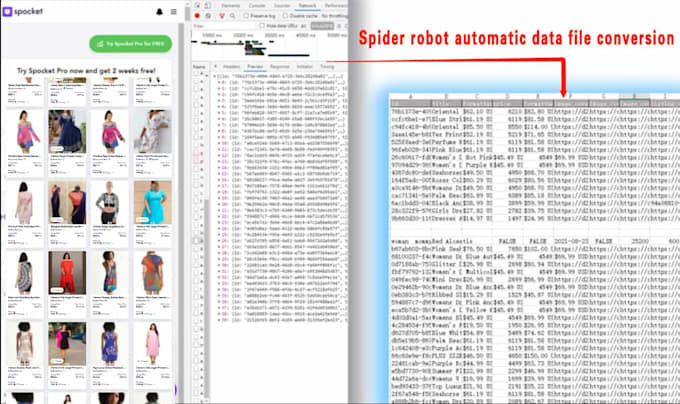Open the Timing tab of the request

click(x=327, y=66)
